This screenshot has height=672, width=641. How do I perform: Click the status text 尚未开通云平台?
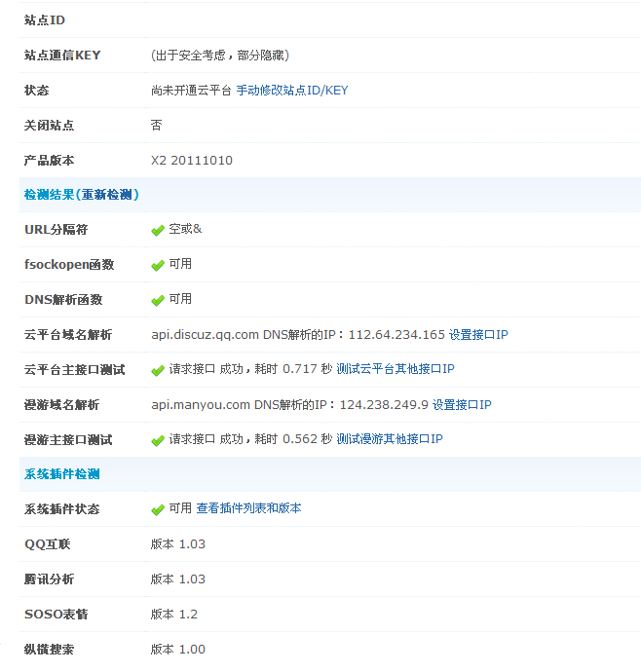[191, 91]
